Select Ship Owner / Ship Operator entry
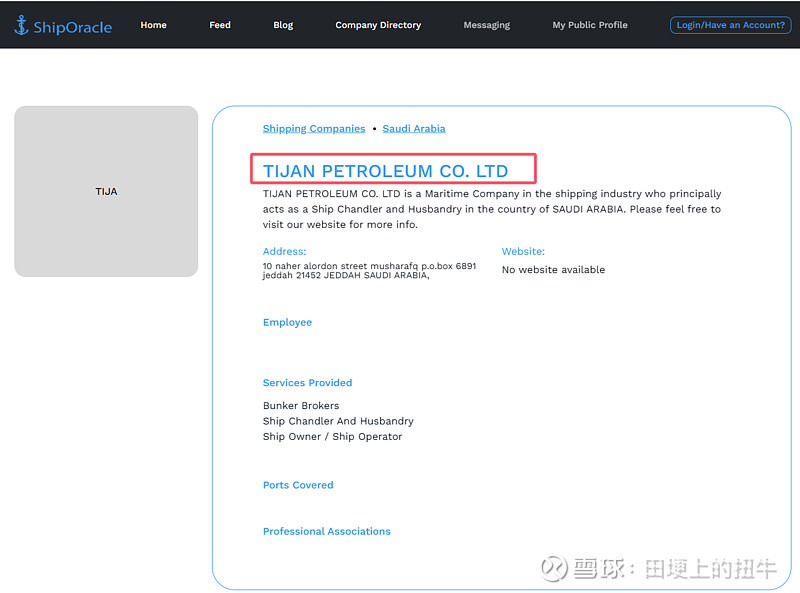This screenshot has width=800, height=593. coord(332,437)
